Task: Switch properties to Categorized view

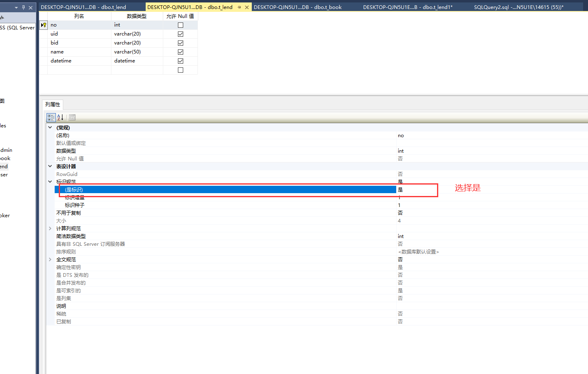Action: (x=51, y=118)
